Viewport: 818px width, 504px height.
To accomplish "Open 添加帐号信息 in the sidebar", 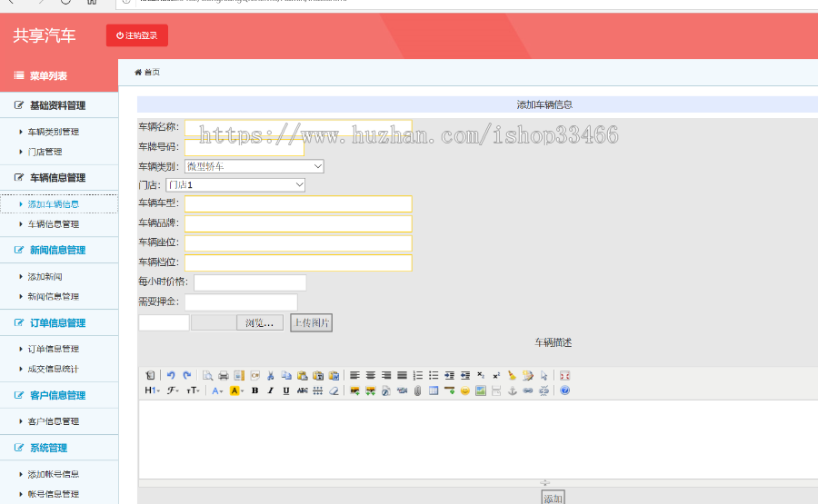I will 54,474.
